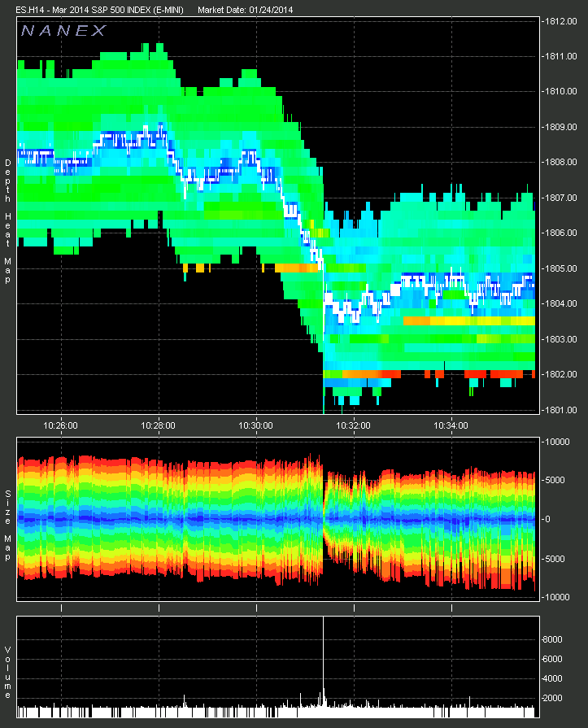
Task: Click the 1812.00 price axis label
Action: click(x=560, y=21)
